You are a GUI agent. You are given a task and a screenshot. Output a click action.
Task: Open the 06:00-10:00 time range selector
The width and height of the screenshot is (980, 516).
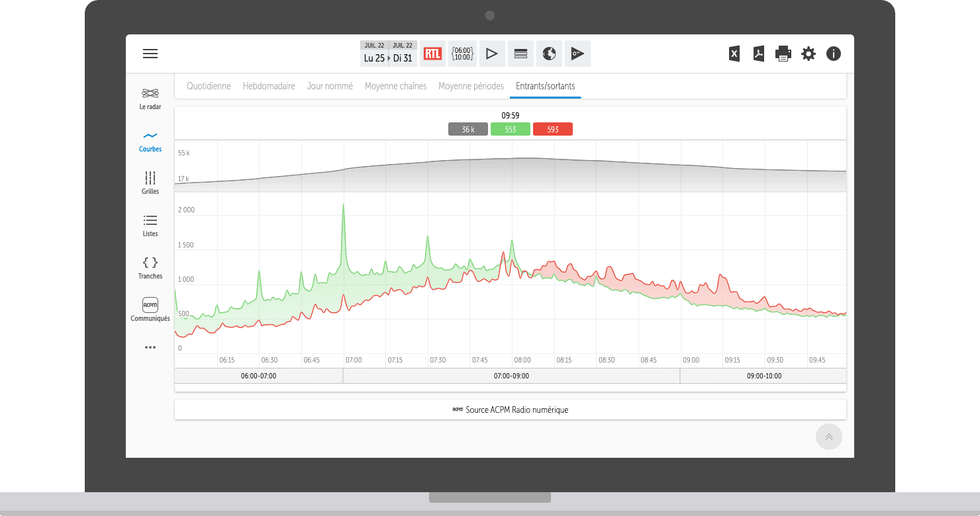(462, 54)
